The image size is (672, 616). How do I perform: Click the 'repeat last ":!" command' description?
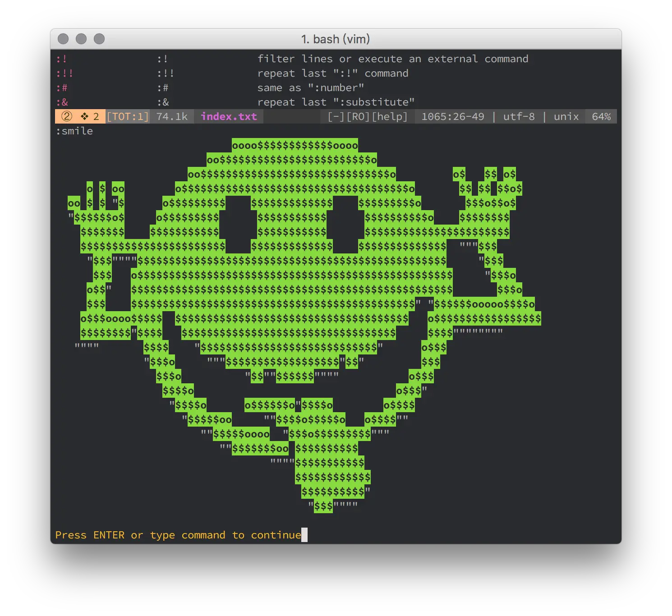point(333,73)
